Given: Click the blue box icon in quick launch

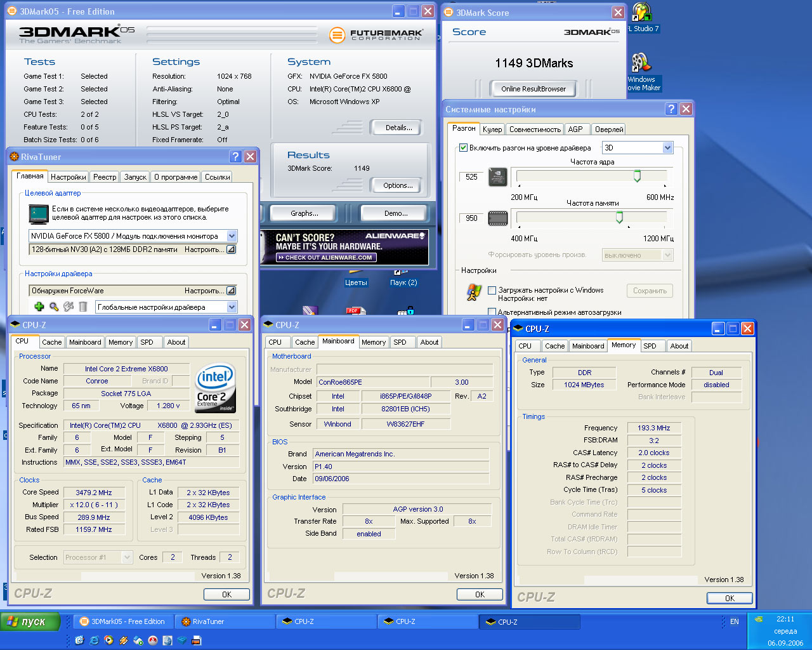Looking at the screenshot, I should tap(182, 640).
